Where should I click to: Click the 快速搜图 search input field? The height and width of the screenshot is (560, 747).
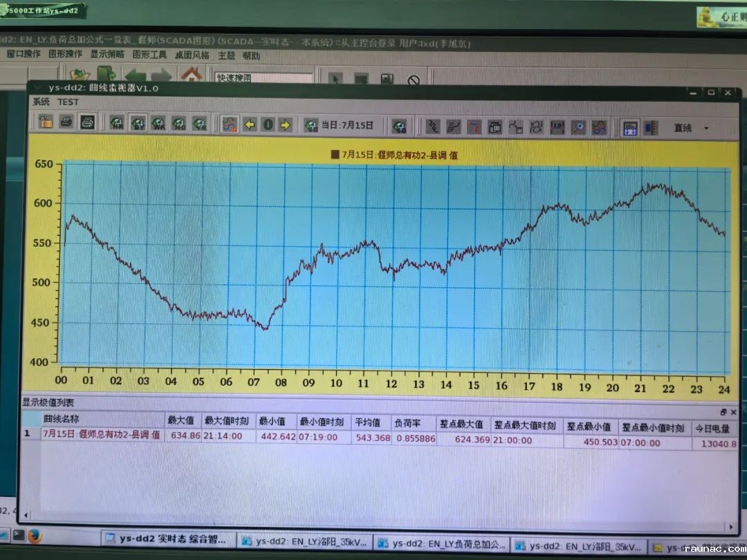263,78
